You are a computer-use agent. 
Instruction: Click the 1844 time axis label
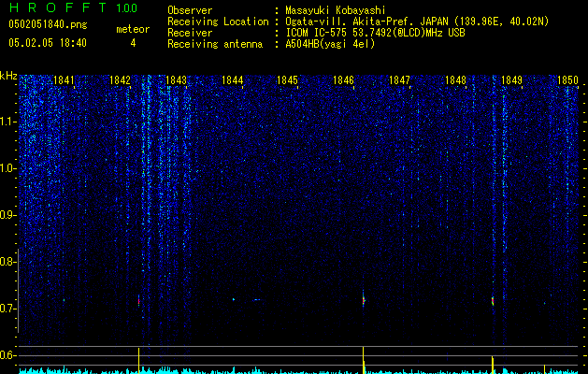point(232,80)
